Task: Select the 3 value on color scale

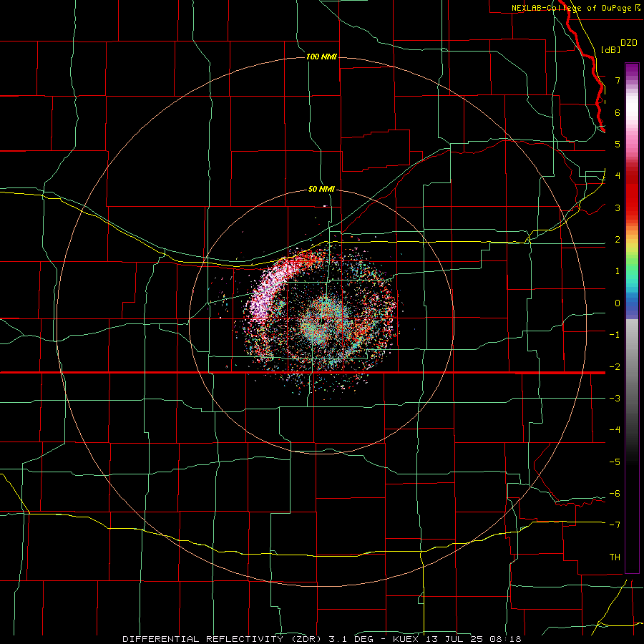Action: pyautogui.click(x=618, y=208)
